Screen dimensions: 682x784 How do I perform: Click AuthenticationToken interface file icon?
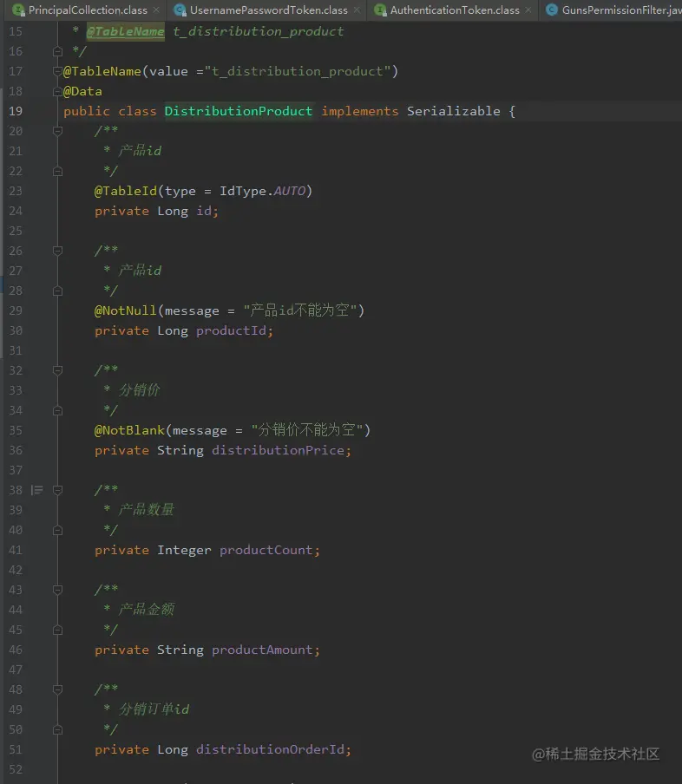[x=380, y=10]
